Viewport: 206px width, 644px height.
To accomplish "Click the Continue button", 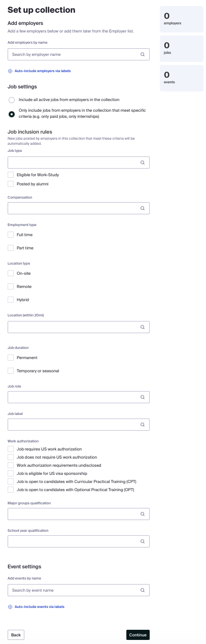I will (x=138, y=635).
